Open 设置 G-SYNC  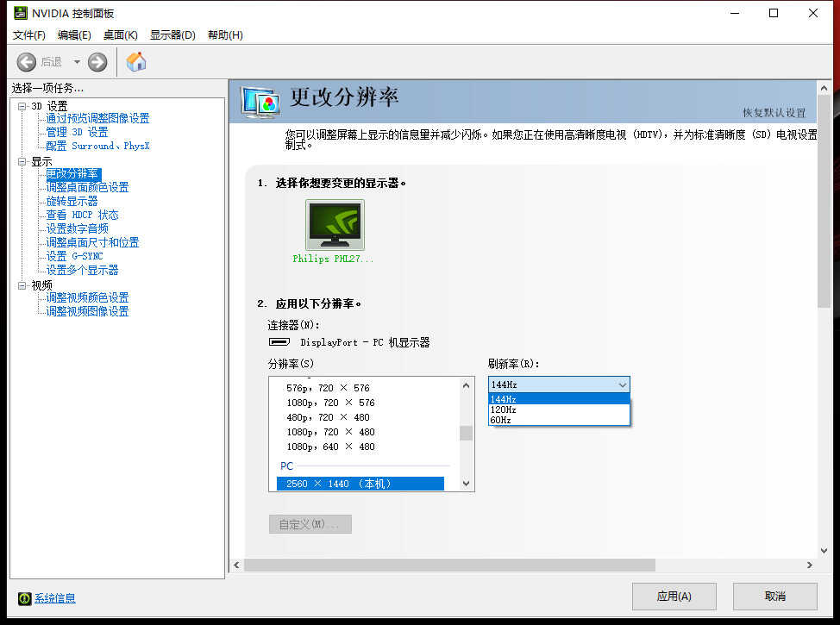[x=74, y=257]
